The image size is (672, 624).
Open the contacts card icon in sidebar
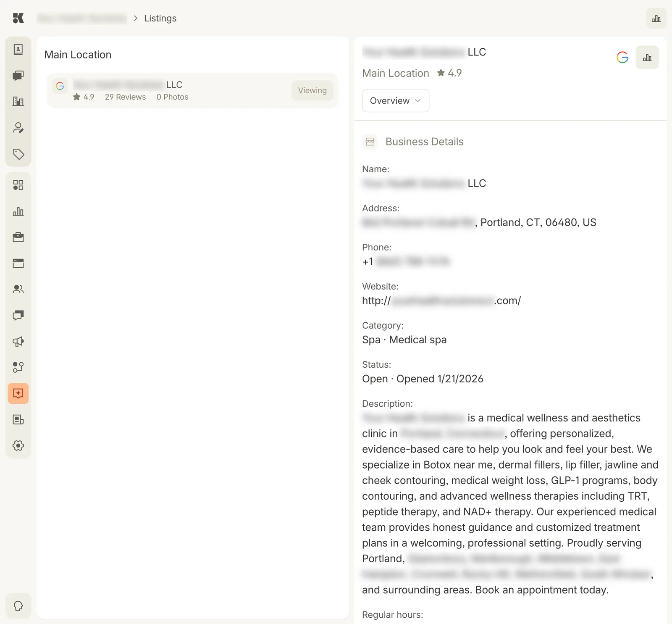[x=18, y=50]
